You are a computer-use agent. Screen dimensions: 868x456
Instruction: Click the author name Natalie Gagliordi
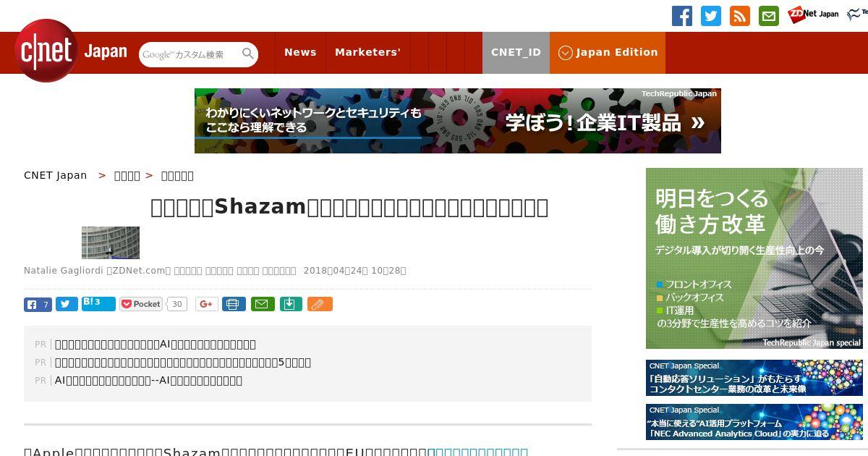click(x=64, y=271)
